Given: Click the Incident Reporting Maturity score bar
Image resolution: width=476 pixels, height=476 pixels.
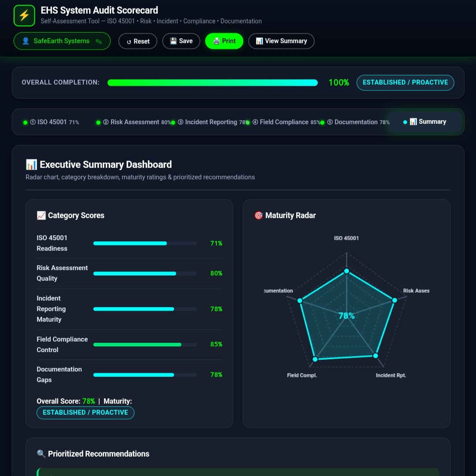Looking at the screenshot, I should pos(145,309).
